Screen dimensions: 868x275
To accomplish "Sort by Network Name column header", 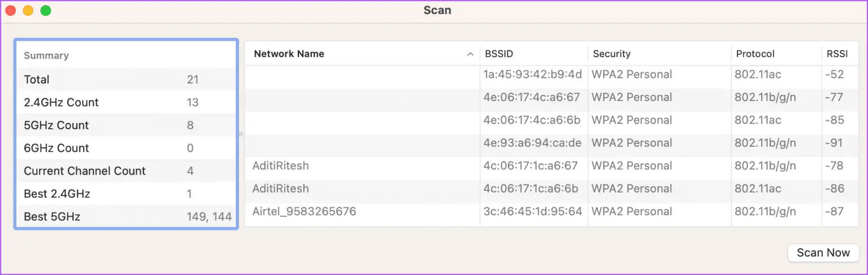I will [x=362, y=54].
